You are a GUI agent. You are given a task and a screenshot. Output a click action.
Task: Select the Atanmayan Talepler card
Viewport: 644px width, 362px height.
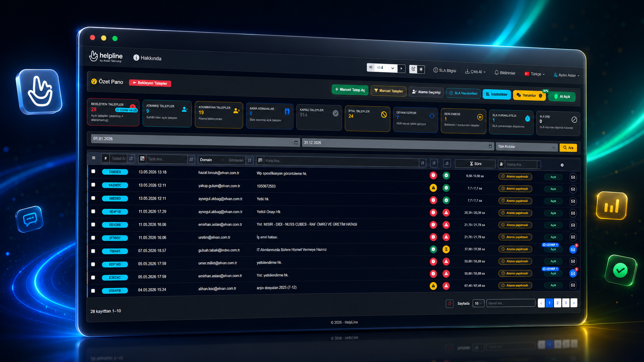tap(219, 115)
